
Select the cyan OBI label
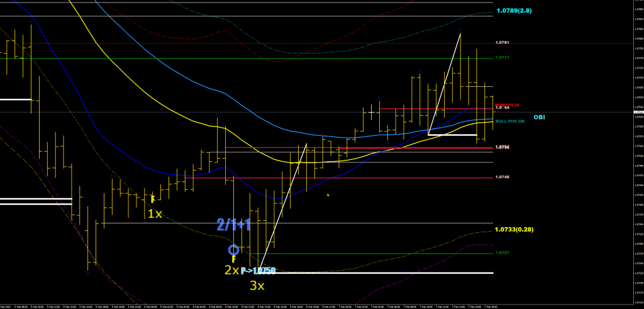(540, 117)
